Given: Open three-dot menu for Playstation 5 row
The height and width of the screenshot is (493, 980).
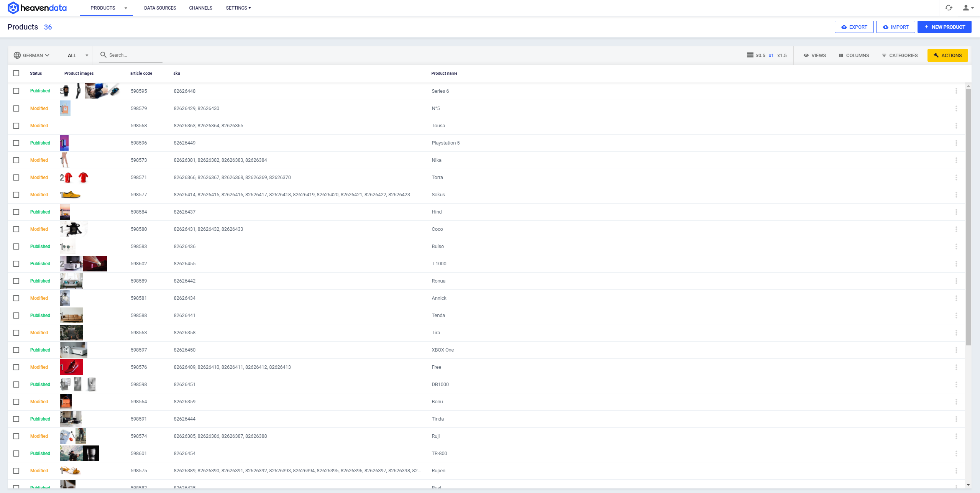Looking at the screenshot, I should pyautogui.click(x=956, y=143).
